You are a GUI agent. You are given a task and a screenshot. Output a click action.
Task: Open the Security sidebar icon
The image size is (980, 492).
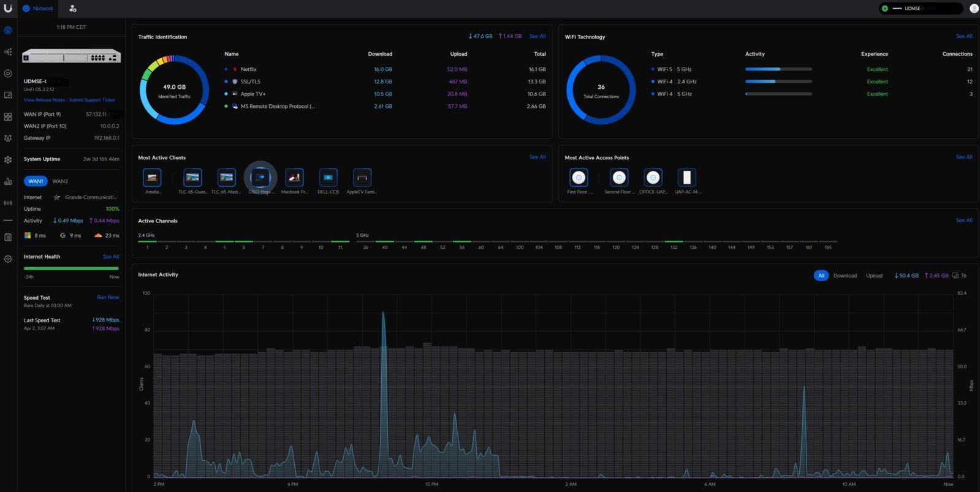click(8, 160)
